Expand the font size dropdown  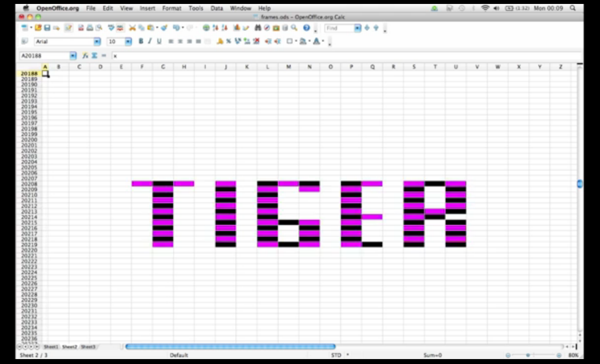pyautogui.click(x=128, y=42)
